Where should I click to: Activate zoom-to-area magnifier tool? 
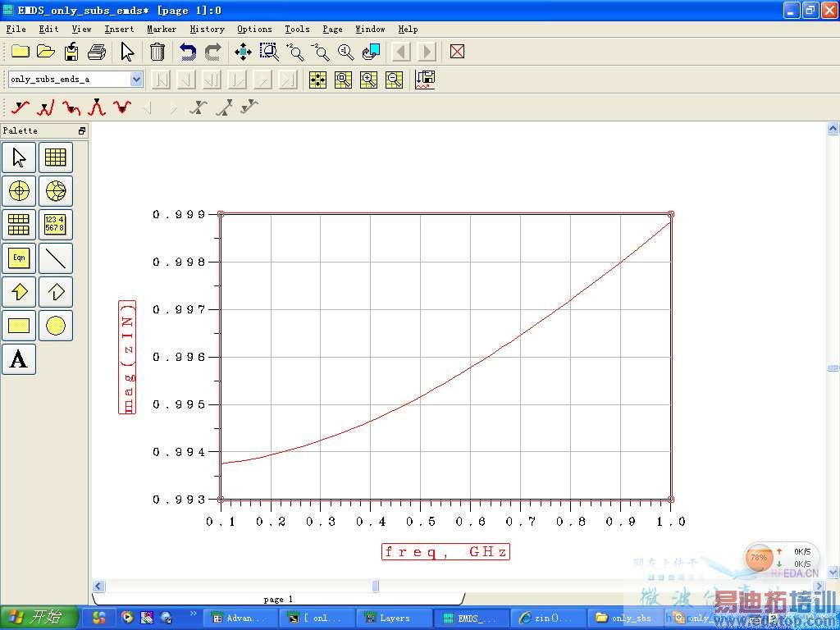pyautogui.click(x=269, y=52)
